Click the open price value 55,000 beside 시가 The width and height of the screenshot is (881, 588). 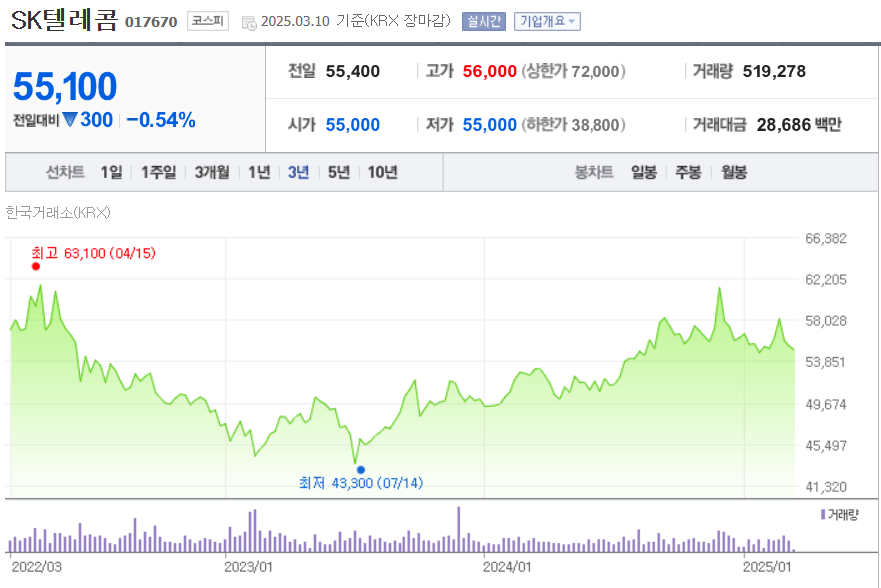coord(353,125)
